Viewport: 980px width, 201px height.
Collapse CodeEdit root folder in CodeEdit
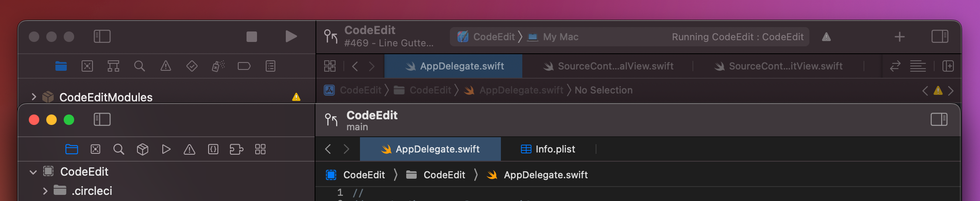coord(33,172)
